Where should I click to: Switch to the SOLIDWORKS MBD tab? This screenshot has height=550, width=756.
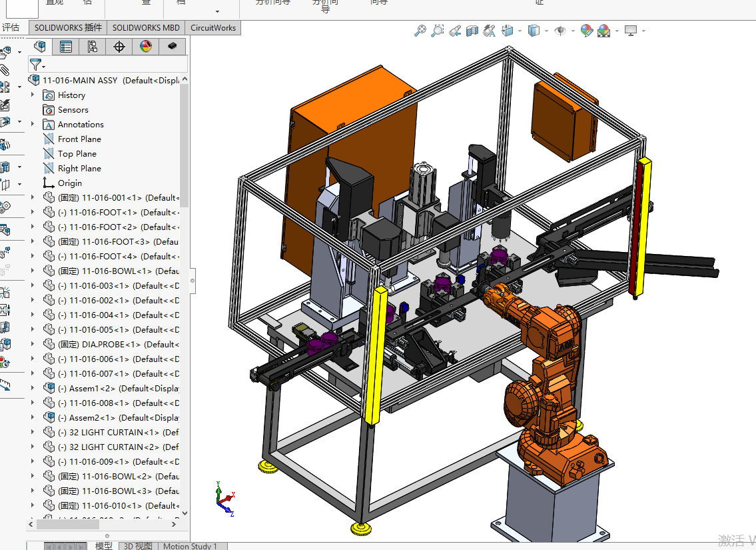(x=146, y=28)
